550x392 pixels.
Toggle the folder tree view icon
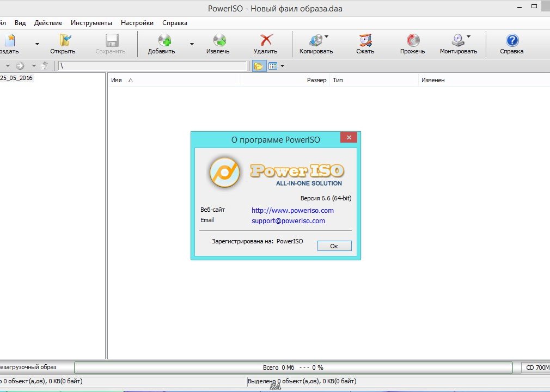click(x=259, y=66)
